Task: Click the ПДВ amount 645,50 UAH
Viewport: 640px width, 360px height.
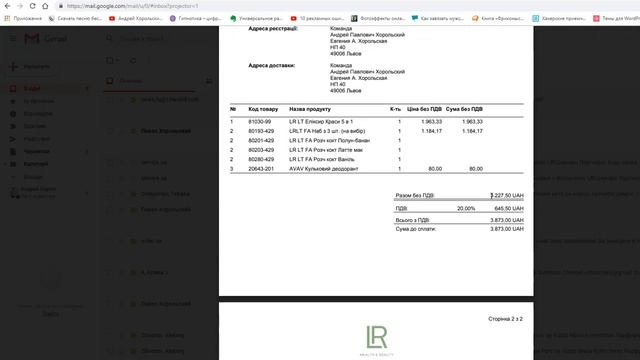Action: [509, 209]
